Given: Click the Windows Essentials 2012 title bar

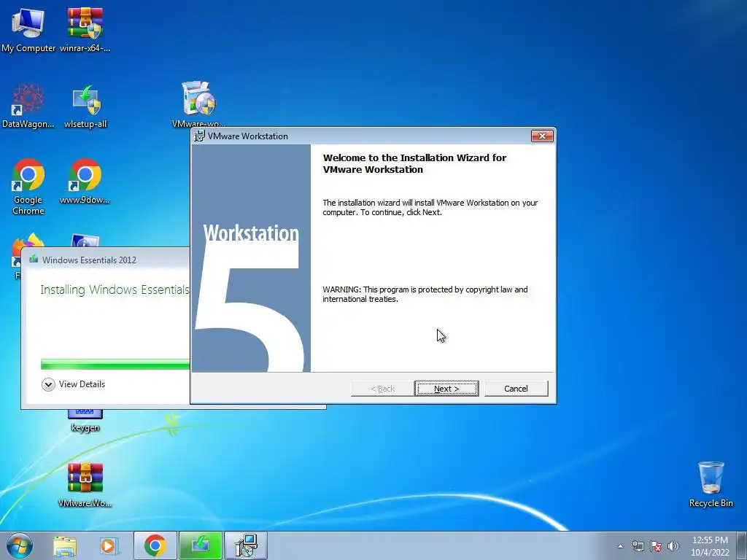Looking at the screenshot, I should [x=106, y=260].
